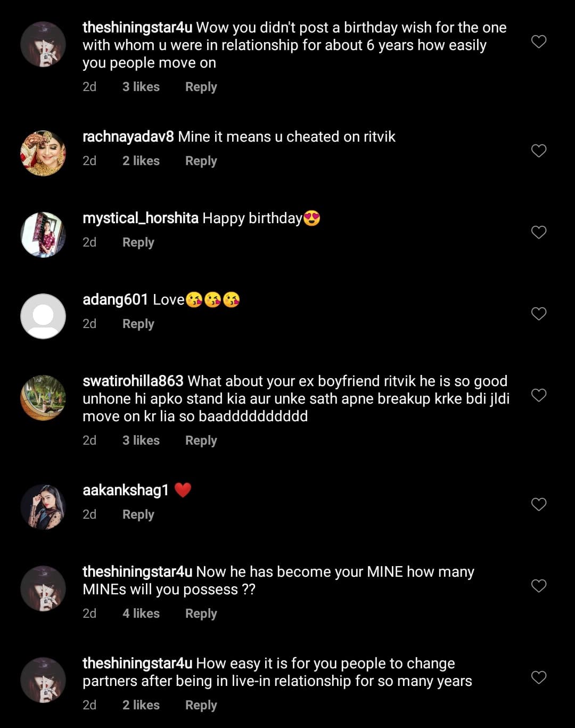Screen dimensions: 575x728
Task: Open the mystical_horshita username link
Action: tap(141, 218)
